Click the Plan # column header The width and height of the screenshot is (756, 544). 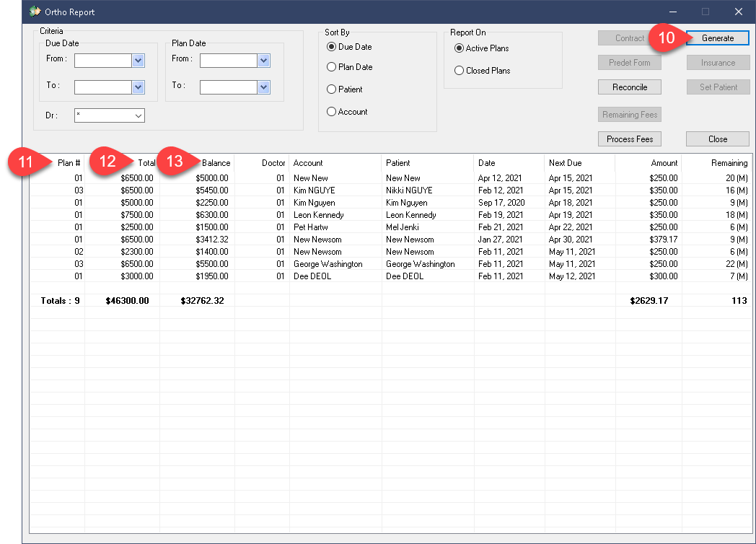(x=69, y=163)
